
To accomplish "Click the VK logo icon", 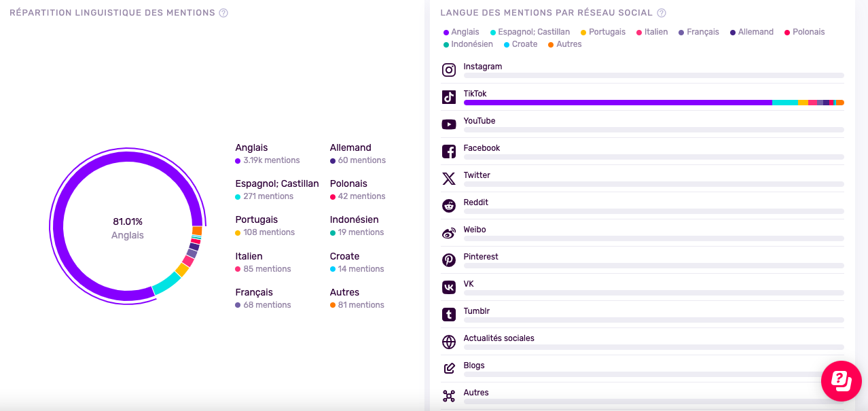I will [x=449, y=287].
